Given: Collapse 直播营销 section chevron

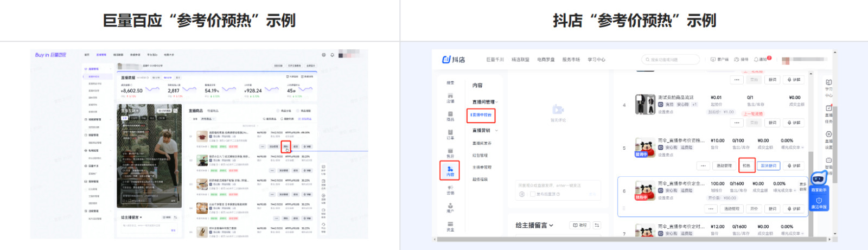Looking at the screenshot, I should coord(496,130).
